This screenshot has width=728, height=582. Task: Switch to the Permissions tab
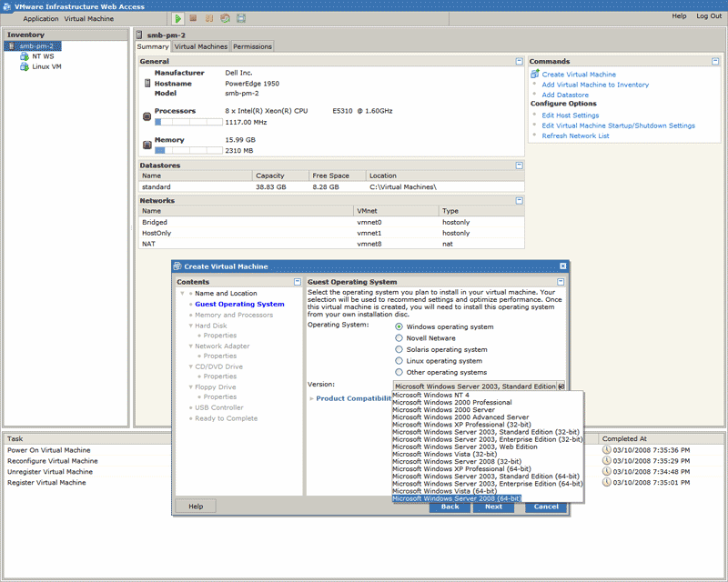(x=252, y=46)
